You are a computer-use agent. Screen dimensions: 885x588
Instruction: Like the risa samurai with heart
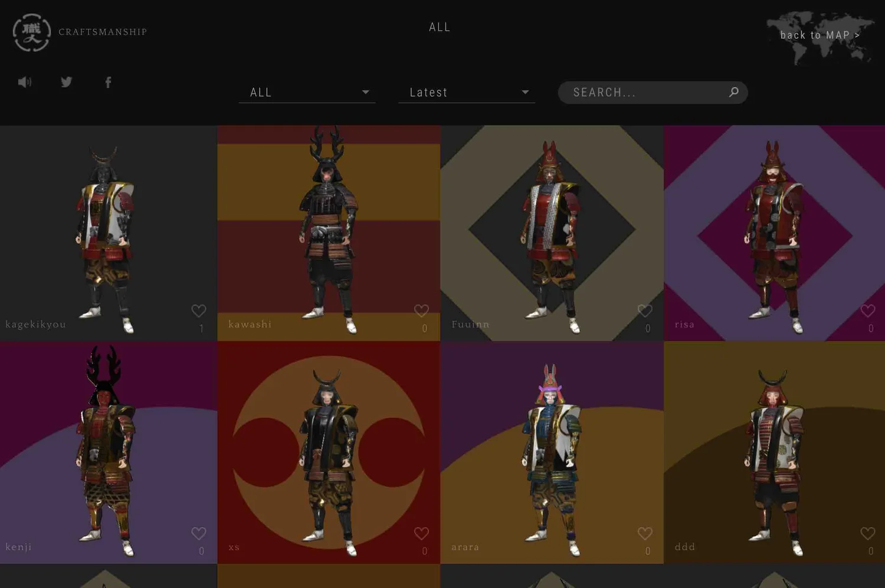click(868, 310)
